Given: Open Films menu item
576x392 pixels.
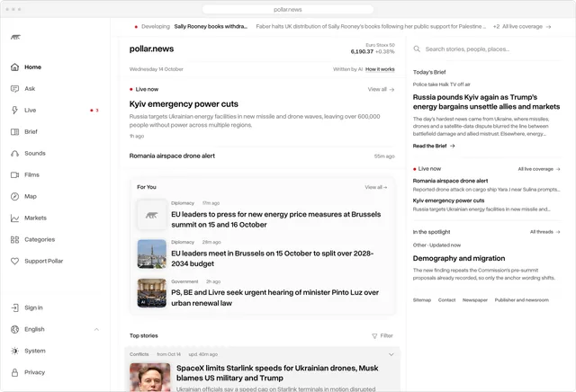Looking at the screenshot, I should tap(31, 174).
